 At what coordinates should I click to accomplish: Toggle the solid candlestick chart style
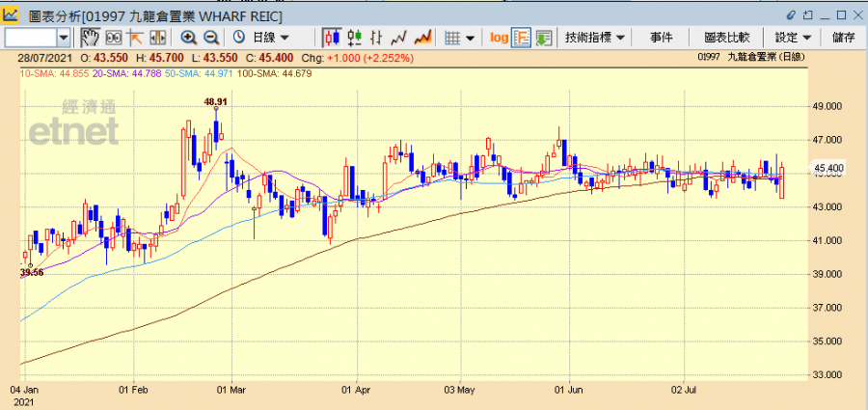(x=332, y=37)
